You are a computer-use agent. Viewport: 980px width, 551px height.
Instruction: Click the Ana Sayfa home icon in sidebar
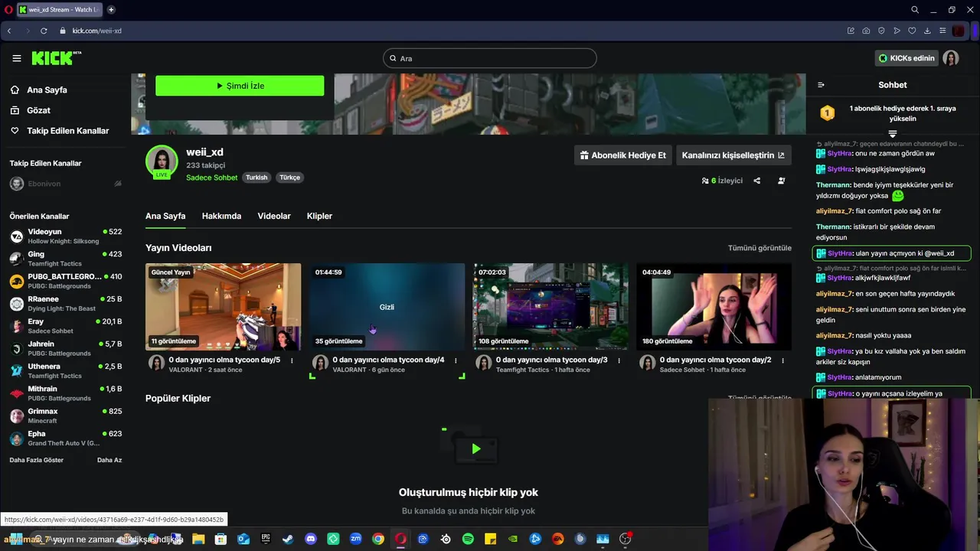tap(15, 90)
